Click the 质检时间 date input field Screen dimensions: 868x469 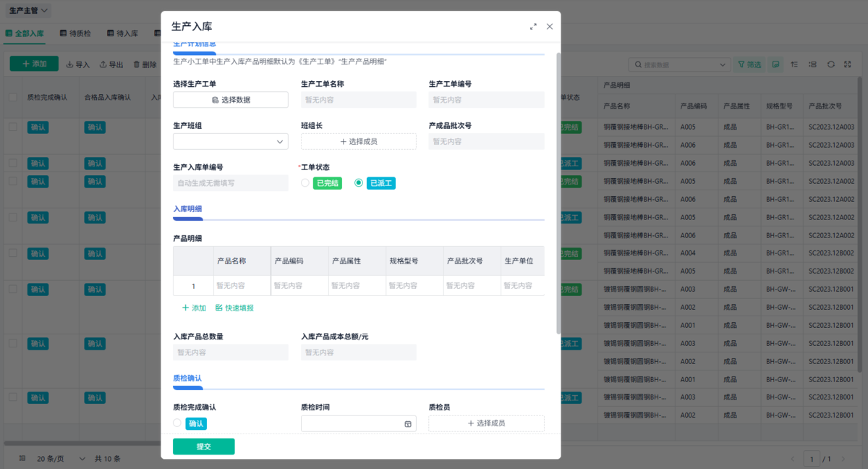pyautogui.click(x=359, y=423)
